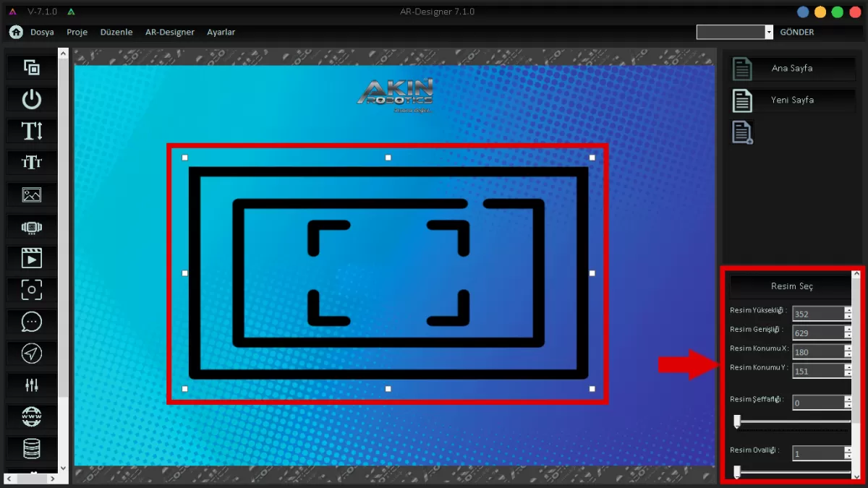Open the dropdown next to GÖNDER
This screenshot has width=868, height=488.
coord(768,33)
